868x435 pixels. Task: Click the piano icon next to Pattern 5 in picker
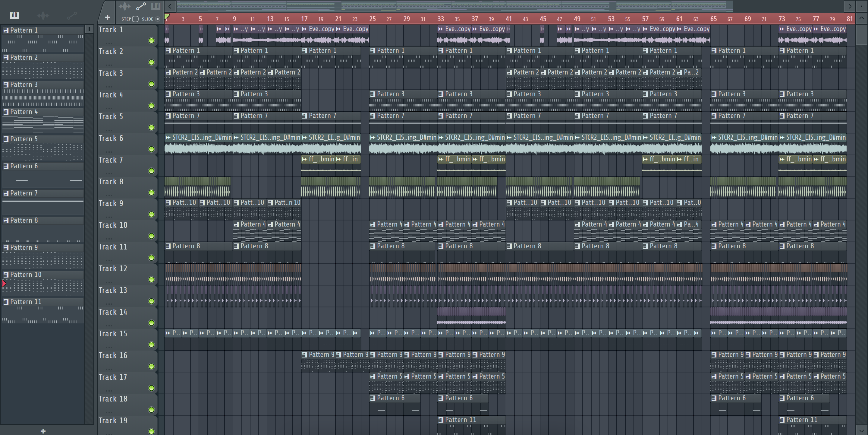pyautogui.click(x=6, y=139)
